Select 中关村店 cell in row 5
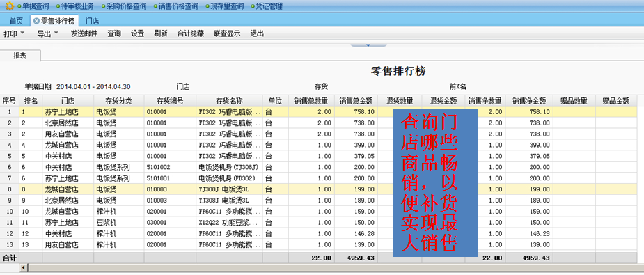 click(68, 156)
